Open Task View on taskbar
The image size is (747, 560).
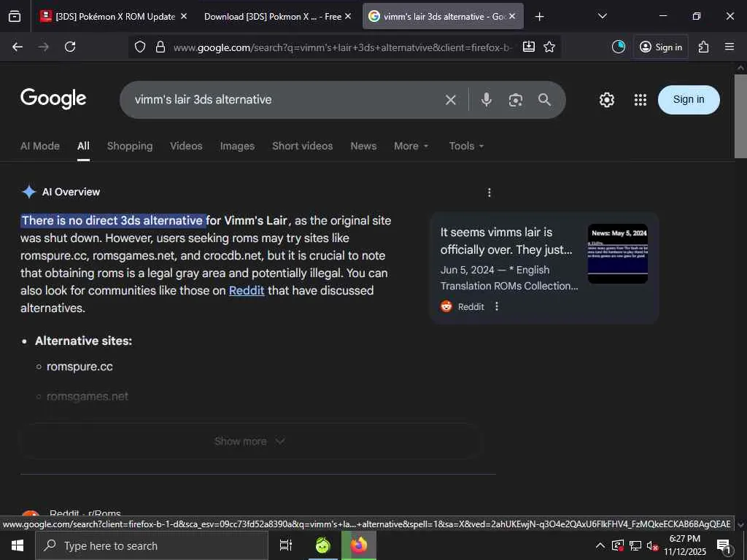(x=286, y=545)
